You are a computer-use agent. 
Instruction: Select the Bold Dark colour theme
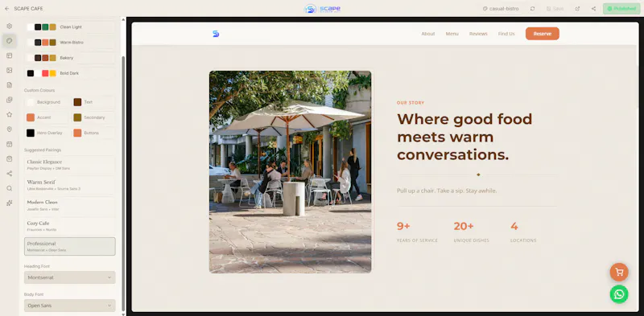click(x=69, y=73)
